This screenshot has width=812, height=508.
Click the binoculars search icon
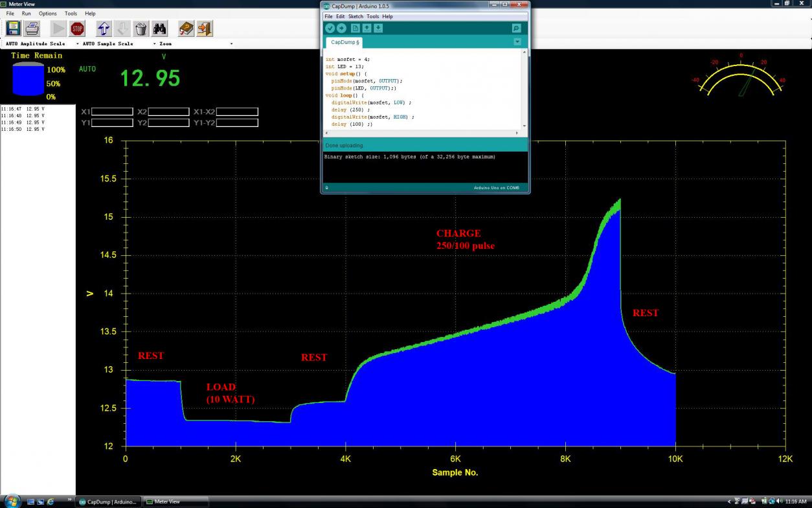[160, 29]
